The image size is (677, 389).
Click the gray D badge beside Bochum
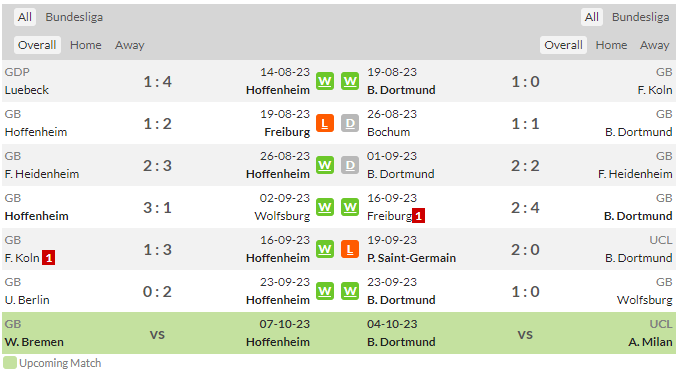tap(350, 123)
